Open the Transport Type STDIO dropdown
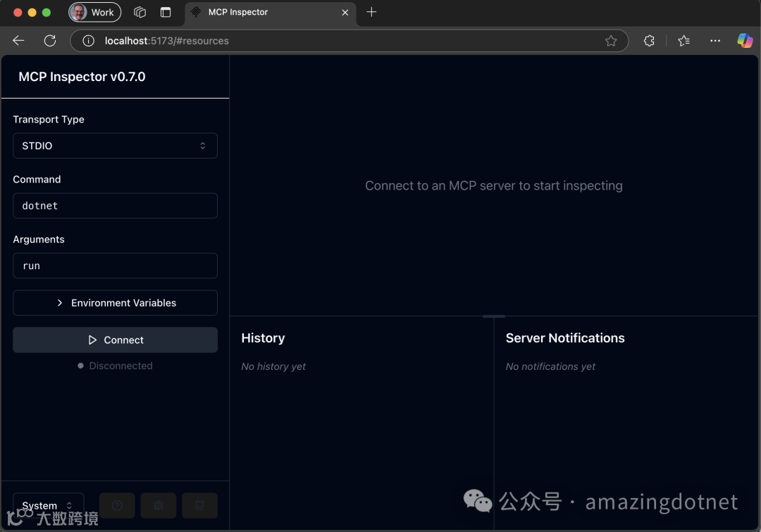 point(115,146)
